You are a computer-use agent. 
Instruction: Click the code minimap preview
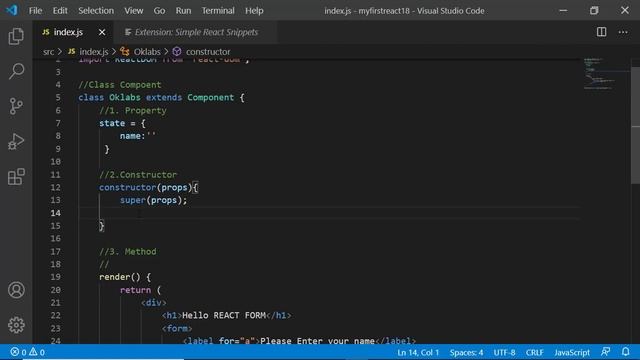(600, 74)
